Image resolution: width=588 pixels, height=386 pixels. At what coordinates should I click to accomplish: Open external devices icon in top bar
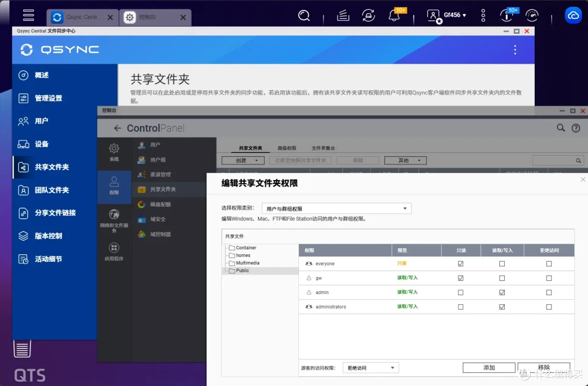tap(368, 15)
